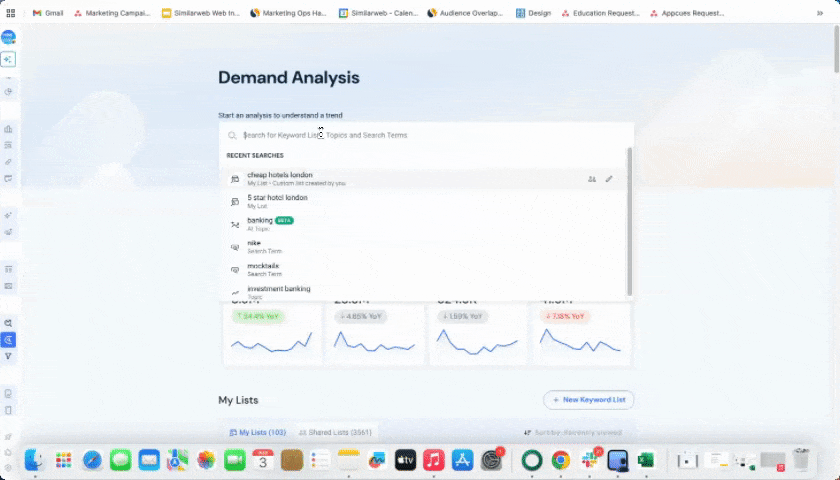Open the trend card showing 7.18% YoY
This screenshot has height=480, width=840.
[582, 332]
